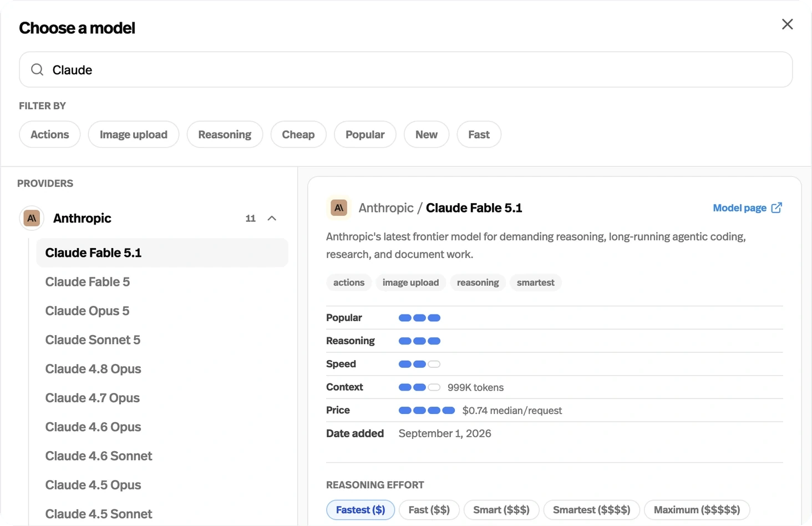Choose Smartest ($$$$) reasoning effort
812x526 pixels.
(592, 510)
